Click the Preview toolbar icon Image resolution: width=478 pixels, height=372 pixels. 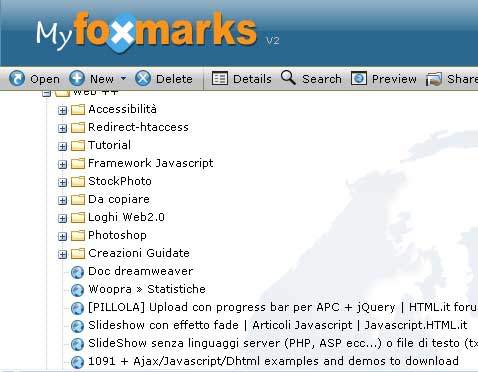(x=359, y=79)
